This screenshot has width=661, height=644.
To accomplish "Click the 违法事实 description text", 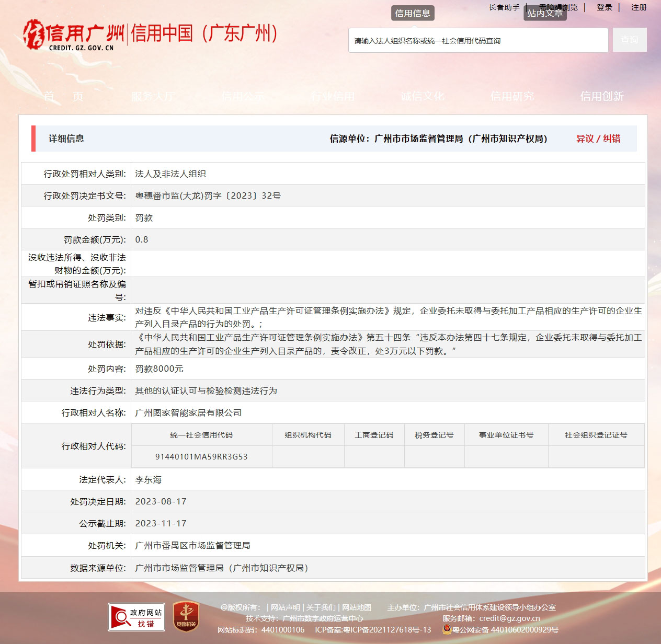I will click(389, 317).
